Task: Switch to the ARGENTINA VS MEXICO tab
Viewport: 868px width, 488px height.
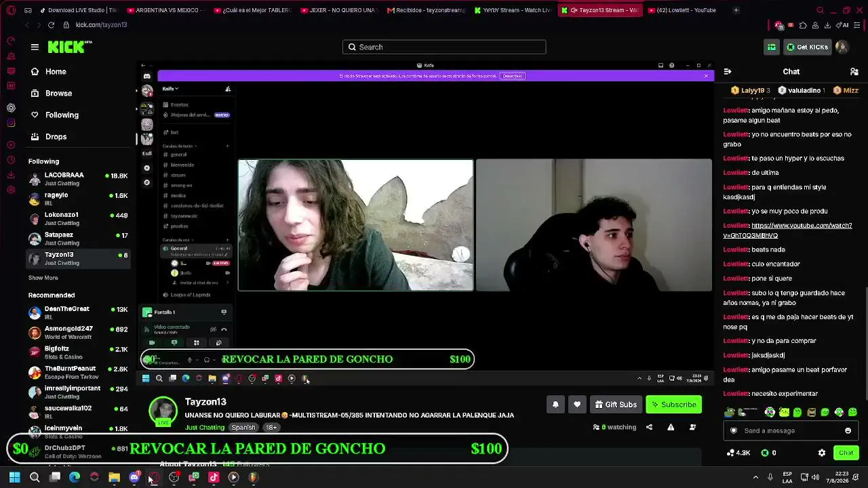Action: point(165,10)
